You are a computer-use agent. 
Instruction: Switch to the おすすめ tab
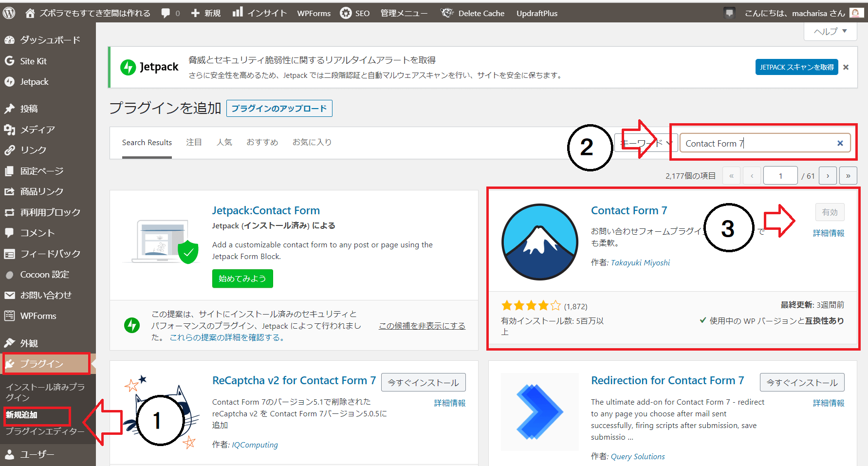[x=262, y=142]
